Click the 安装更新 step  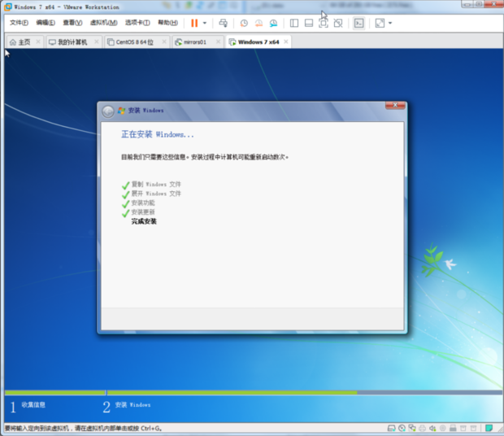143,211
